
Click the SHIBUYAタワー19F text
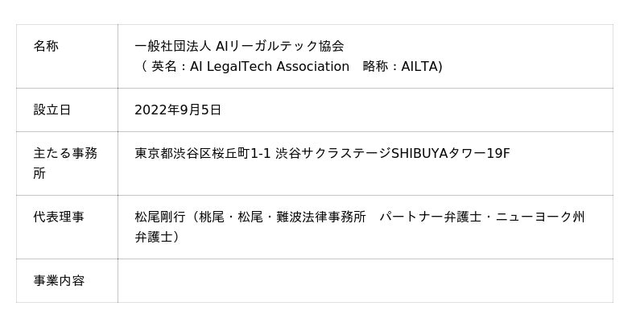click(451, 154)
